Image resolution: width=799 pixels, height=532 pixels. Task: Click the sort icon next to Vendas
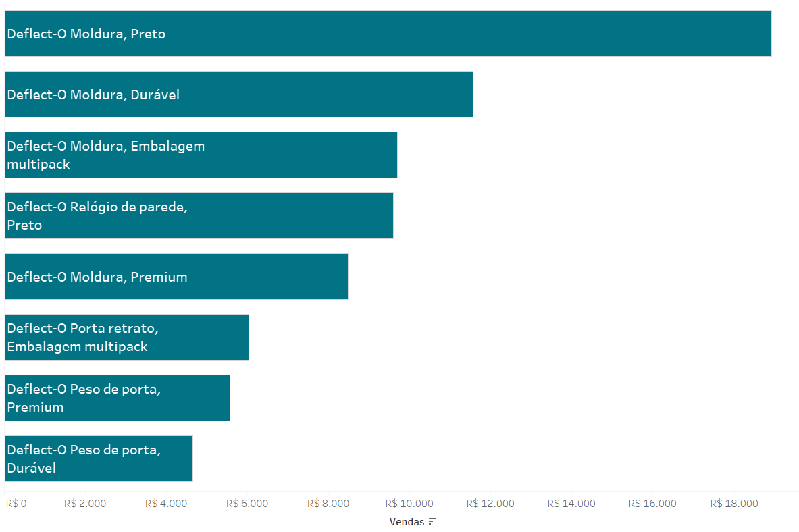pyautogui.click(x=432, y=521)
